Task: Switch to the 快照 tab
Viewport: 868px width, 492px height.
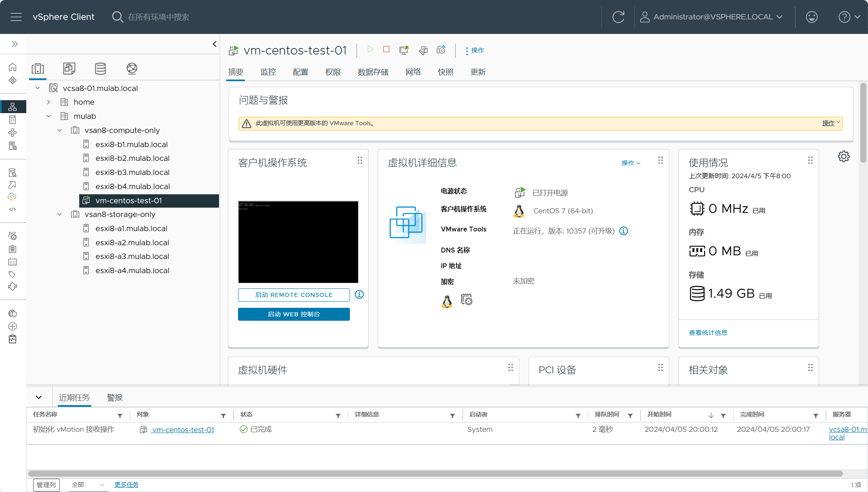Action: tap(446, 72)
